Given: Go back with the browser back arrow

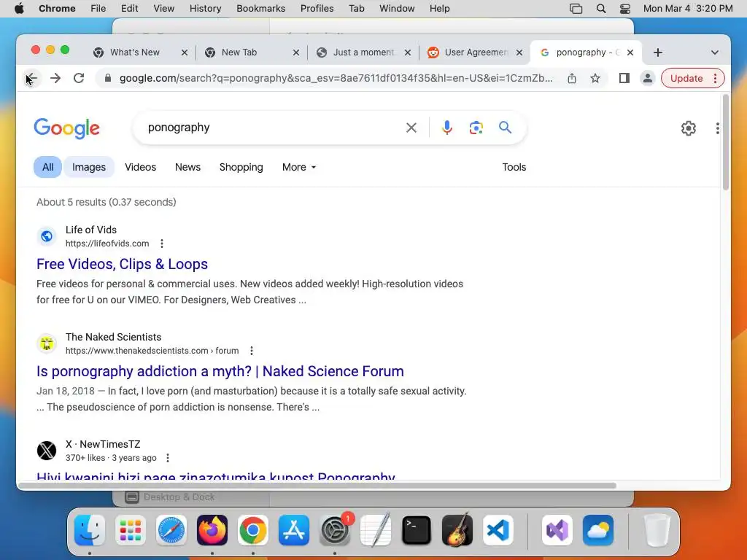Looking at the screenshot, I should click(31, 78).
